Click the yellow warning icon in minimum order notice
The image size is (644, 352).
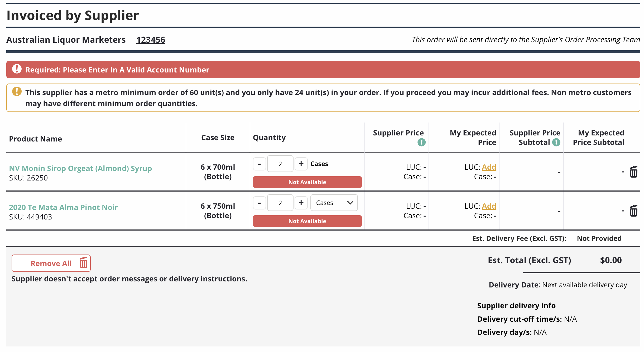coord(17,92)
